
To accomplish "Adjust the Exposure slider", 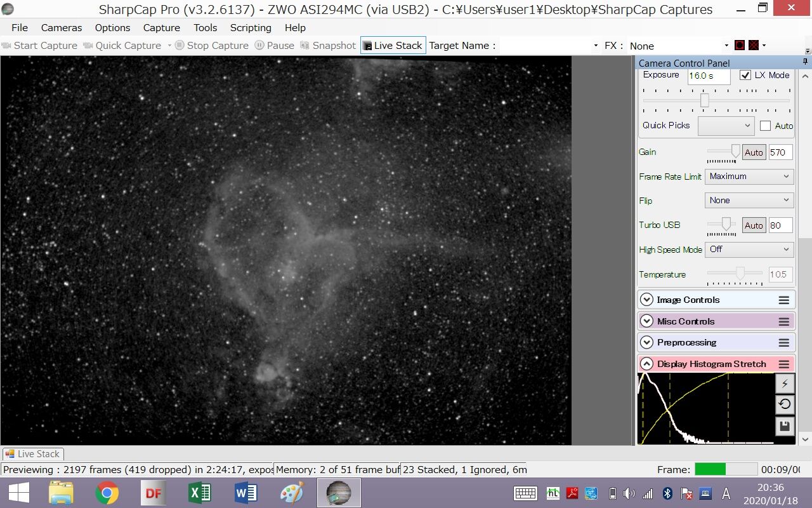I will (x=704, y=100).
